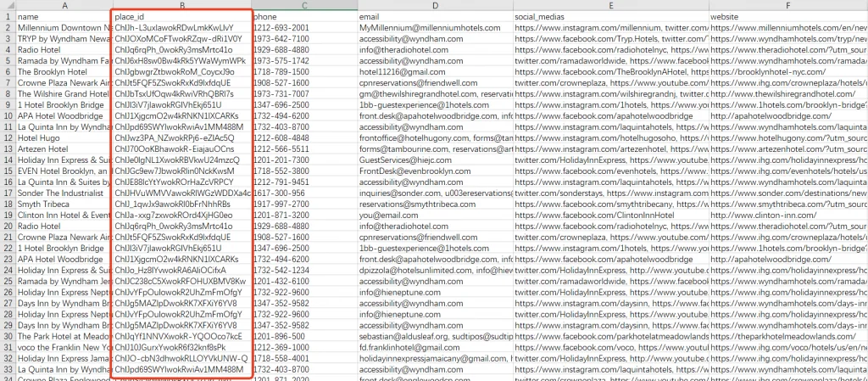Select 'The Wilshire Grand Hotel' cell
Viewport: 868px width, 381px height.
pos(64,93)
